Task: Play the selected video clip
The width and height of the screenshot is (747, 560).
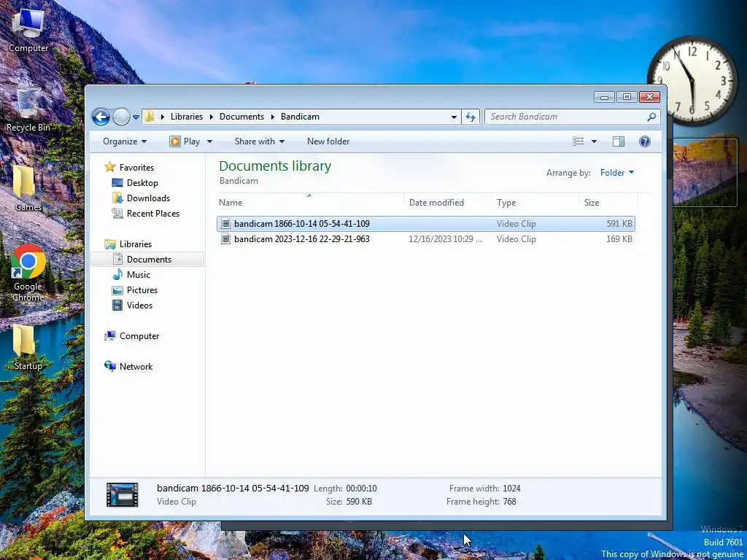Action: 185,141
